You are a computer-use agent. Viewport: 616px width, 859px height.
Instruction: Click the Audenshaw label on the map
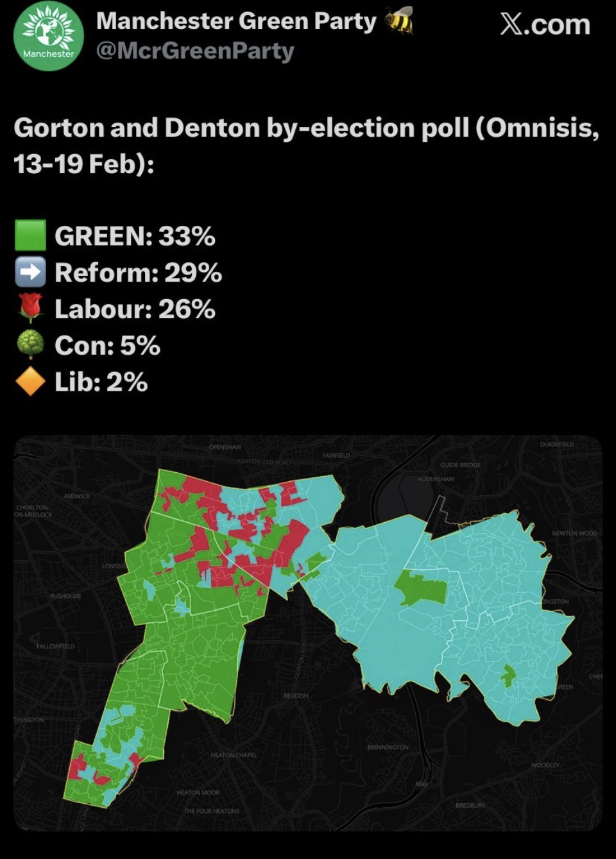436,479
